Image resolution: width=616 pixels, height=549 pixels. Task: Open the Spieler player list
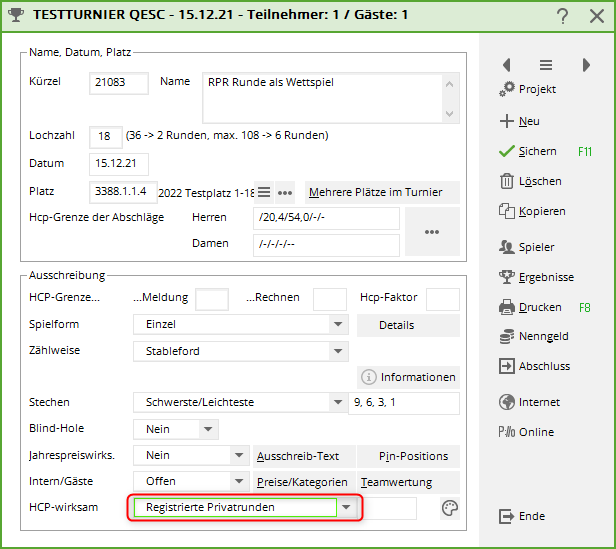coord(526,246)
